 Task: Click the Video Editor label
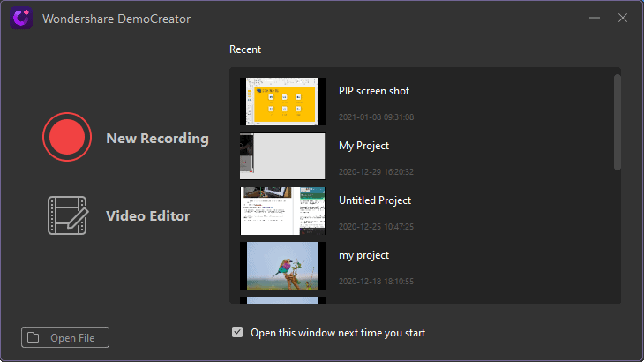[x=148, y=216]
